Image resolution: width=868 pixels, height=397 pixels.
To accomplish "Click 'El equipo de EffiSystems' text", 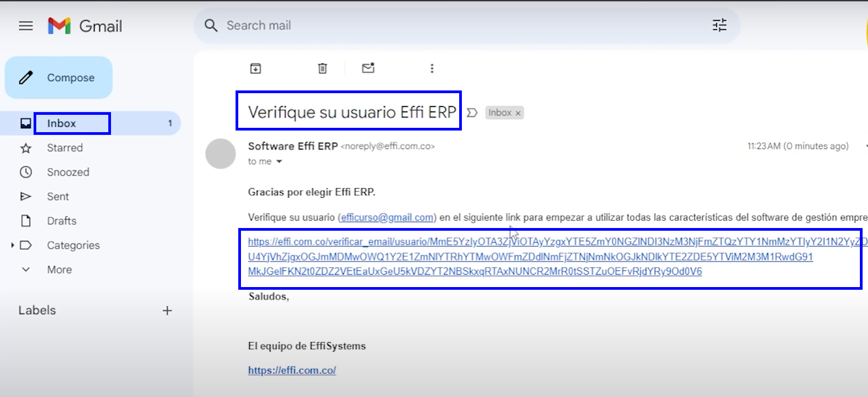I will coord(307,346).
